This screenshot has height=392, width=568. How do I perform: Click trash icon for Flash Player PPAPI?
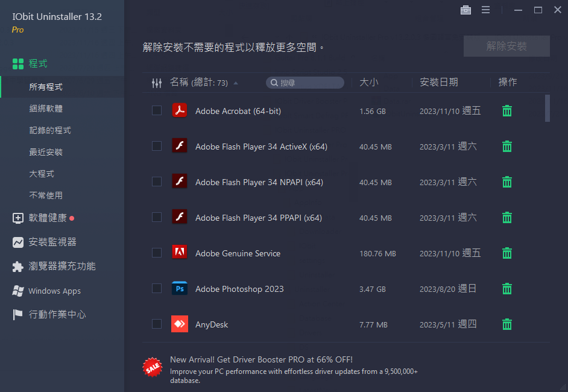[506, 217]
